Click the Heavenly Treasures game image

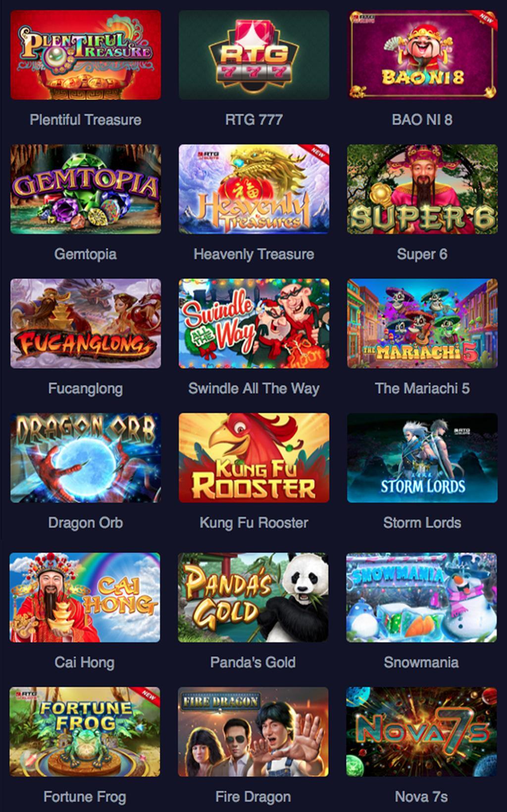pos(254,189)
